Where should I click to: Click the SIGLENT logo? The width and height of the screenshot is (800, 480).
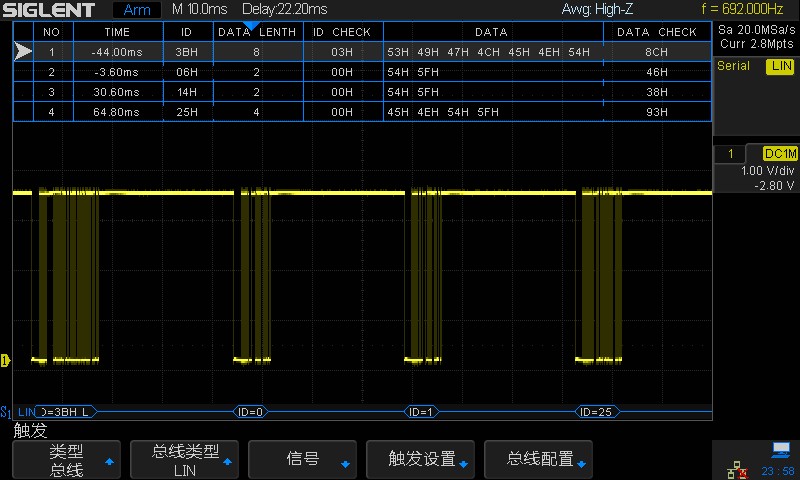[x=48, y=10]
